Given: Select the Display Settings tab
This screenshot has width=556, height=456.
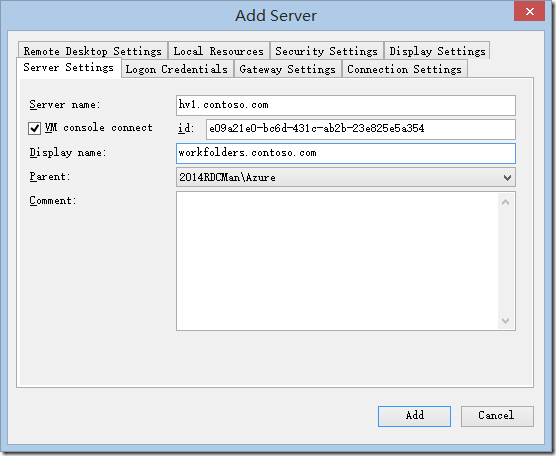Looking at the screenshot, I should [x=437, y=51].
